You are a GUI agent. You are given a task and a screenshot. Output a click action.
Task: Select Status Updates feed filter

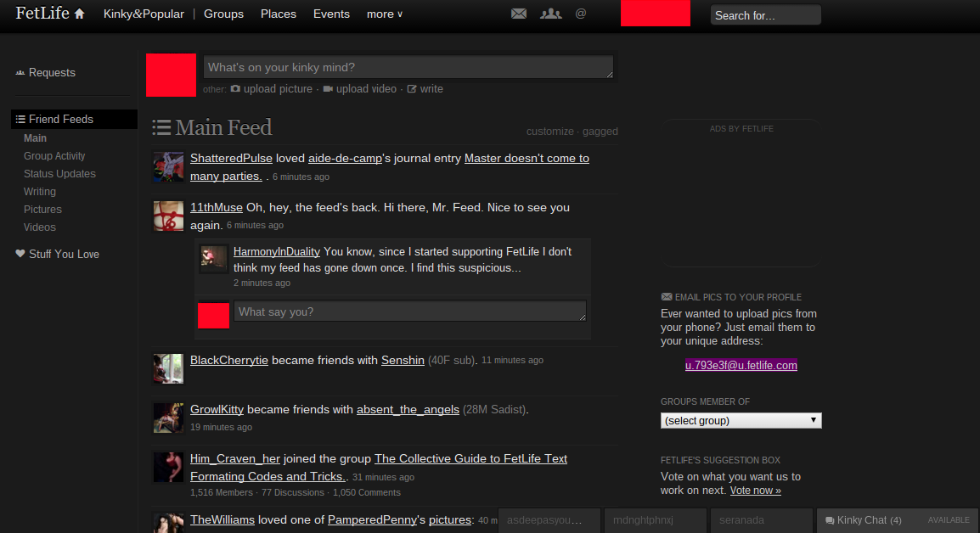tap(59, 174)
